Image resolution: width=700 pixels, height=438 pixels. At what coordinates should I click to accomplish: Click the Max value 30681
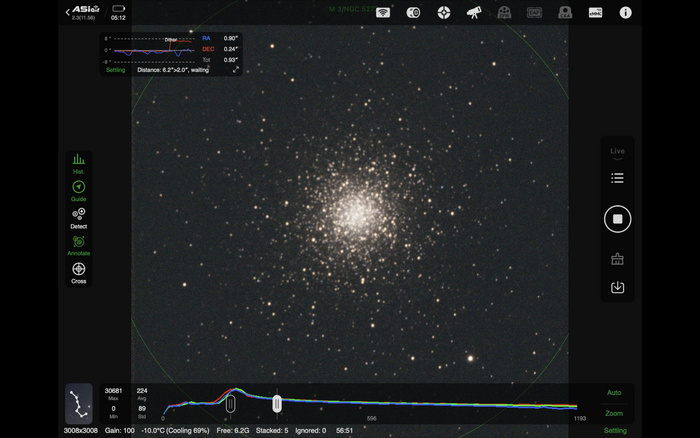click(113, 391)
